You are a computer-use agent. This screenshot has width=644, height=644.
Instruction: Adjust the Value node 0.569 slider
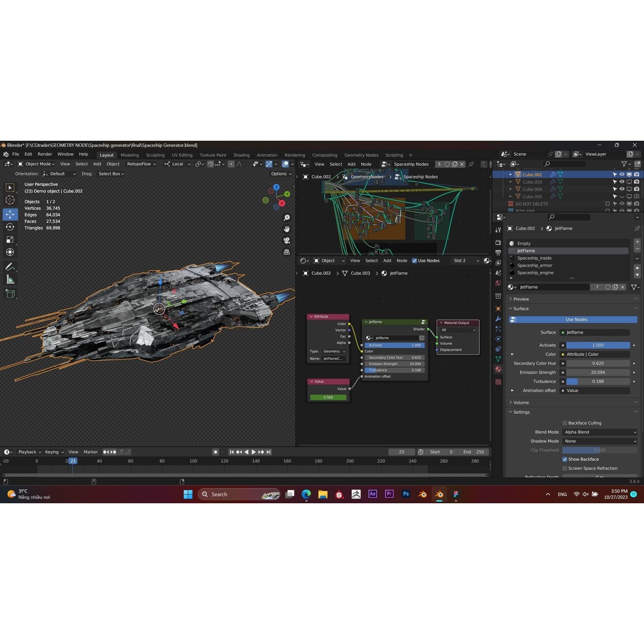click(328, 397)
